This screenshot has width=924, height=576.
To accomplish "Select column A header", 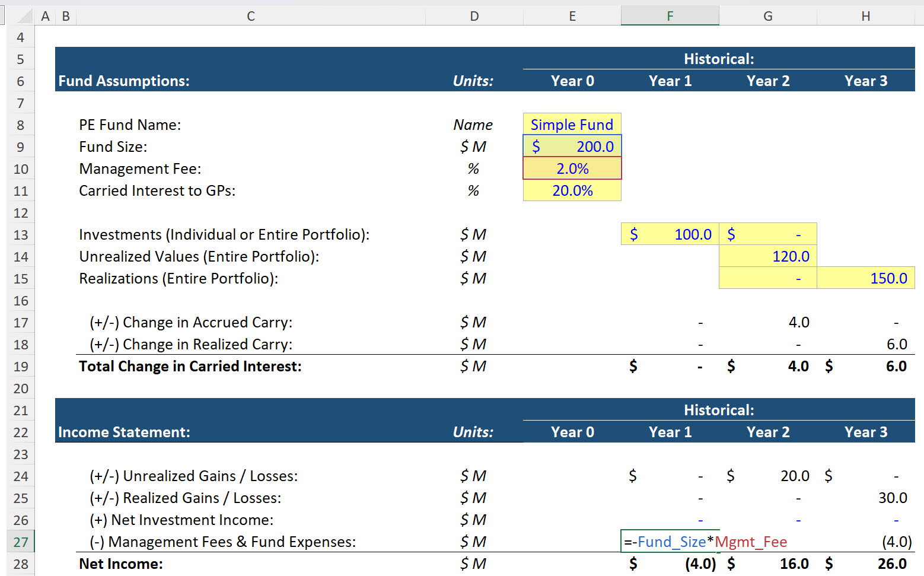I will (x=45, y=16).
